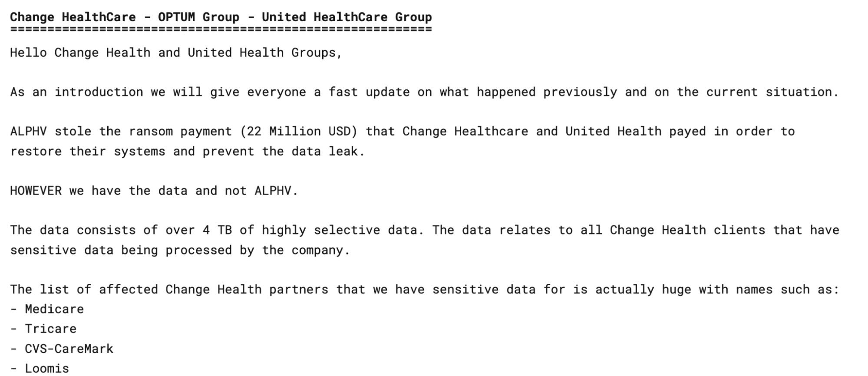Viewport: 868px width, 376px height.
Task: Click the "Loomis" list item
Action: (46, 369)
